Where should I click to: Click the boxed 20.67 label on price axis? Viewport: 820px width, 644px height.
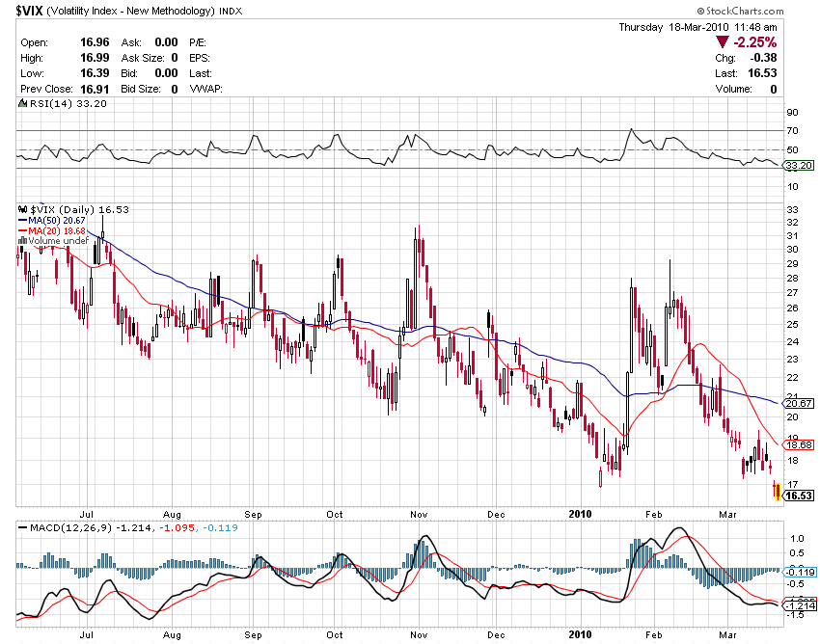pos(799,404)
